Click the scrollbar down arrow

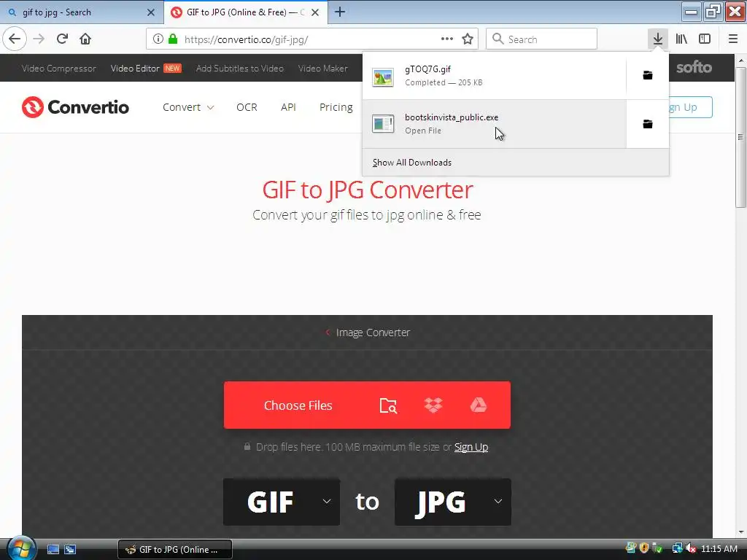(741, 532)
